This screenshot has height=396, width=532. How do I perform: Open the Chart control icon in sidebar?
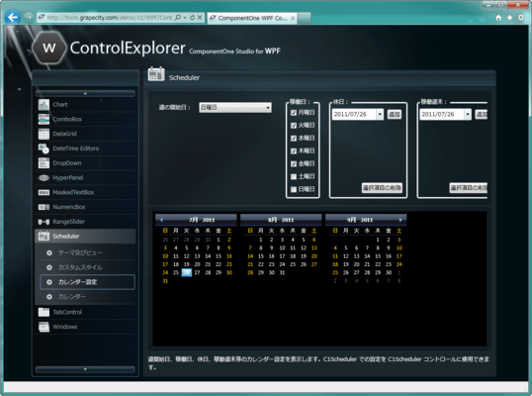tap(44, 105)
